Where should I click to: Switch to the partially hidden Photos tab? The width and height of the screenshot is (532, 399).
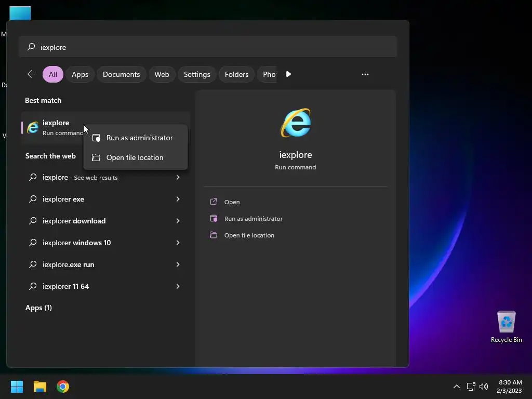tap(268, 74)
